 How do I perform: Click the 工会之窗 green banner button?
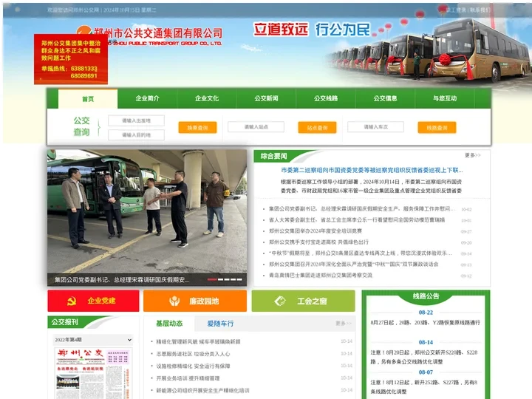tap(304, 301)
